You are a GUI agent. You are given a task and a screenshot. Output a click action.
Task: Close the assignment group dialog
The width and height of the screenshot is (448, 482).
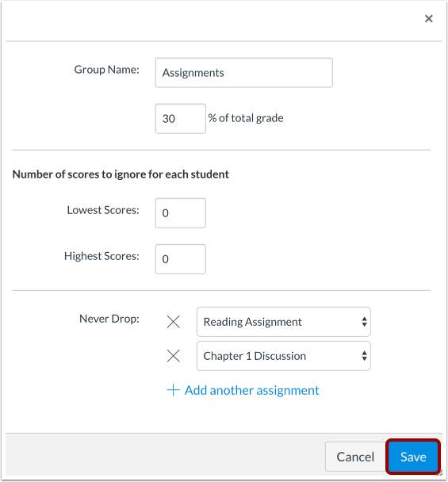tap(429, 19)
